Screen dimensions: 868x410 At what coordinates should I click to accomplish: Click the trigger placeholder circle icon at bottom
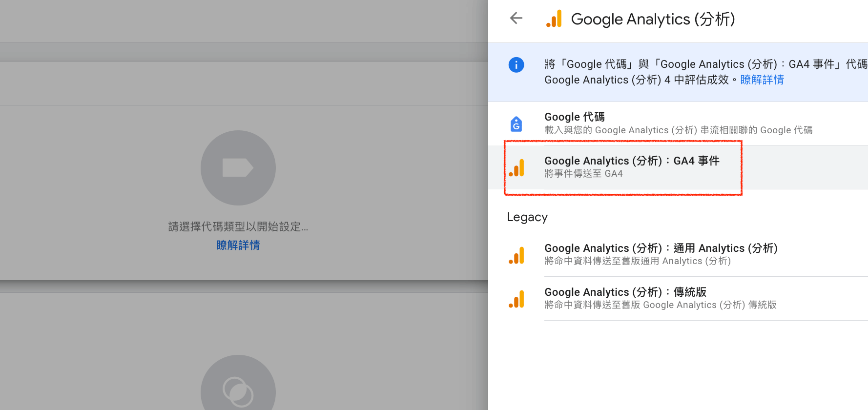[x=238, y=383]
